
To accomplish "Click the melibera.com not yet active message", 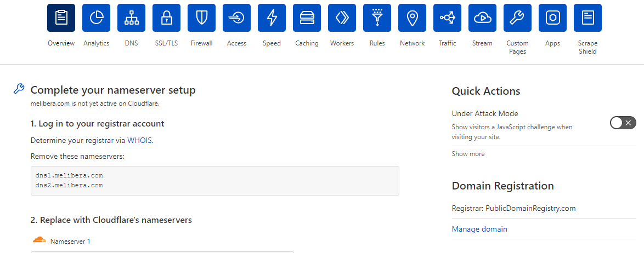I will pyautogui.click(x=95, y=104).
